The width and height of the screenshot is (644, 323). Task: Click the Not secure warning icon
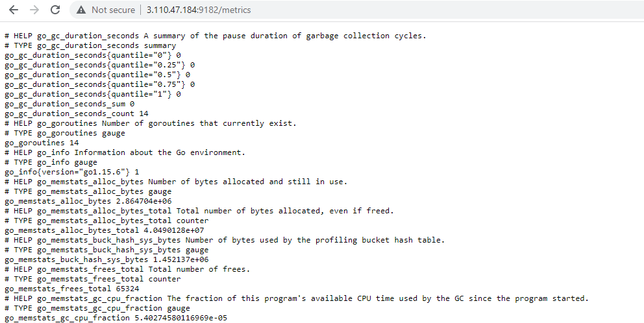[81, 10]
